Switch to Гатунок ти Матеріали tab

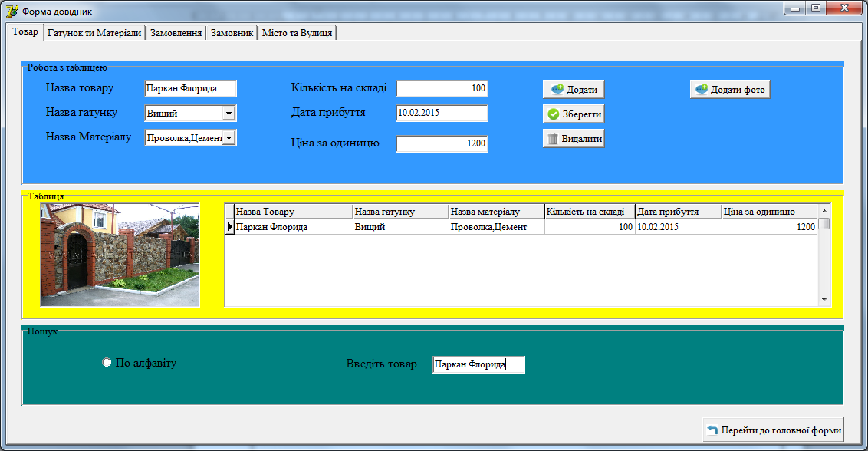(94, 33)
